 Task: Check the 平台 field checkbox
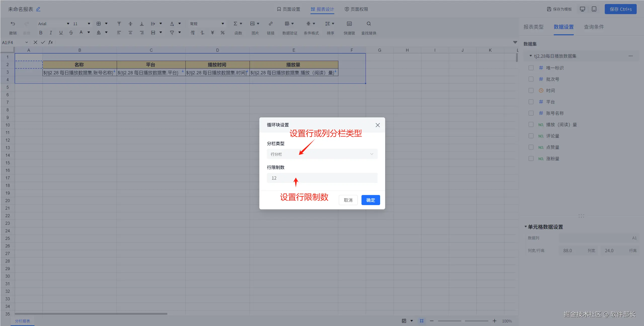click(x=531, y=102)
